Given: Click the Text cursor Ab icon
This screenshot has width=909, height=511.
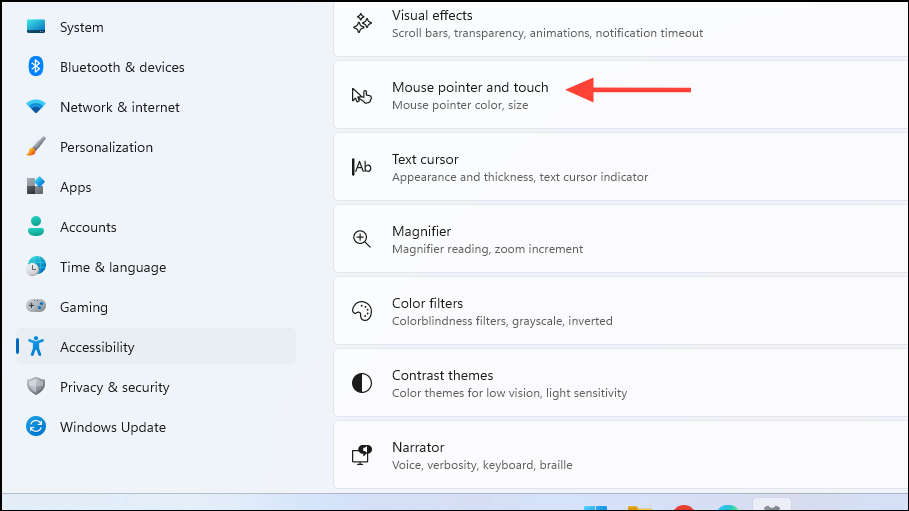Looking at the screenshot, I should point(362,167).
